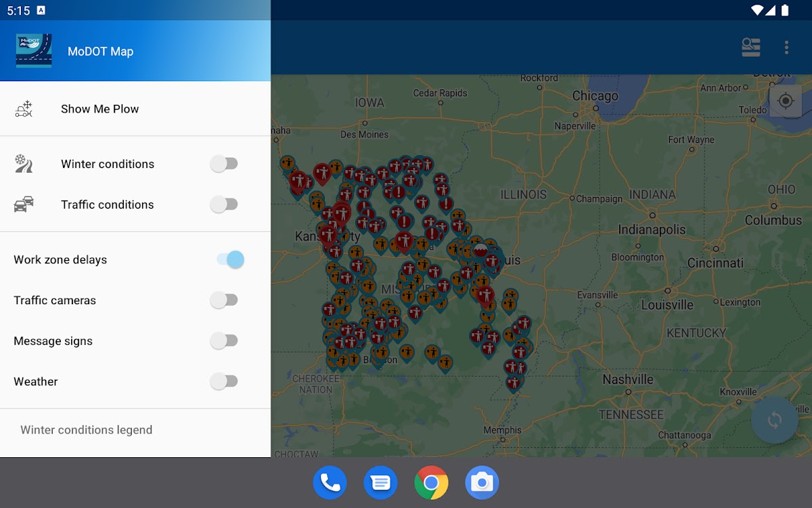The height and width of the screenshot is (508, 812).
Task: Turn on the Traffic conditions switch
Action: 224,205
